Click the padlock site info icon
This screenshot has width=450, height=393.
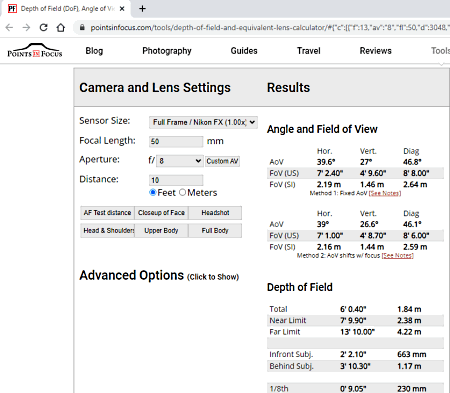click(82, 27)
